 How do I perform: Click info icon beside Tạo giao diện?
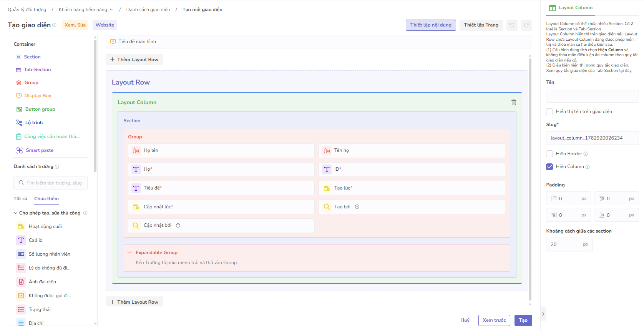tap(54, 25)
